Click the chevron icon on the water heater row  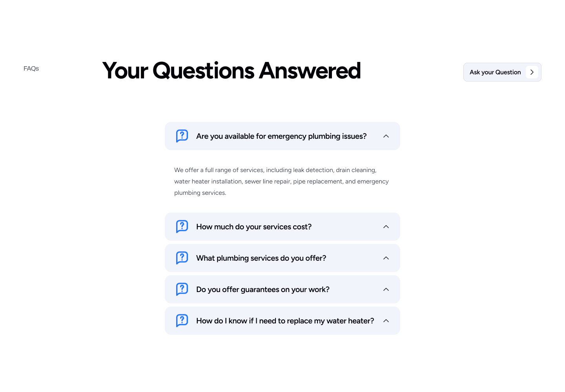pyautogui.click(x=386, y=321)
